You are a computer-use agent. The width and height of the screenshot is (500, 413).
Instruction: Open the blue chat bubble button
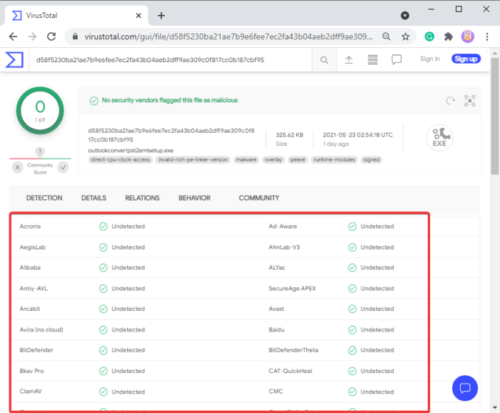(x=465, y=388)
